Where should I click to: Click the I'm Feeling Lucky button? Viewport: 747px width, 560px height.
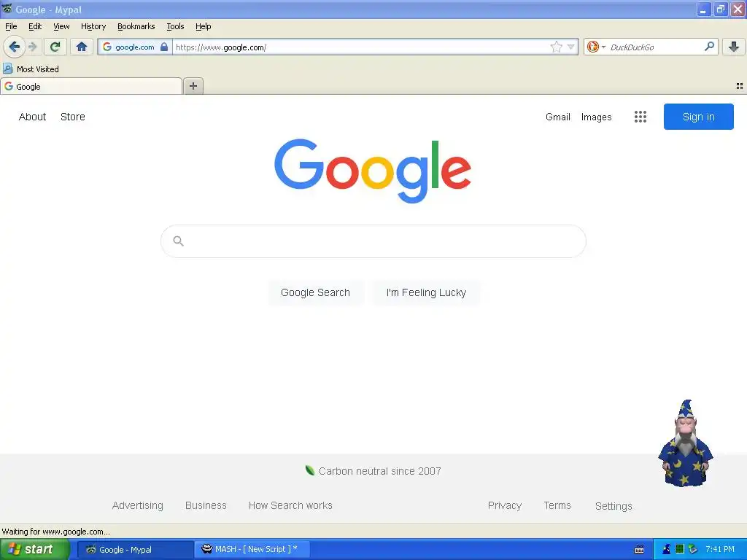coord(426,292)
